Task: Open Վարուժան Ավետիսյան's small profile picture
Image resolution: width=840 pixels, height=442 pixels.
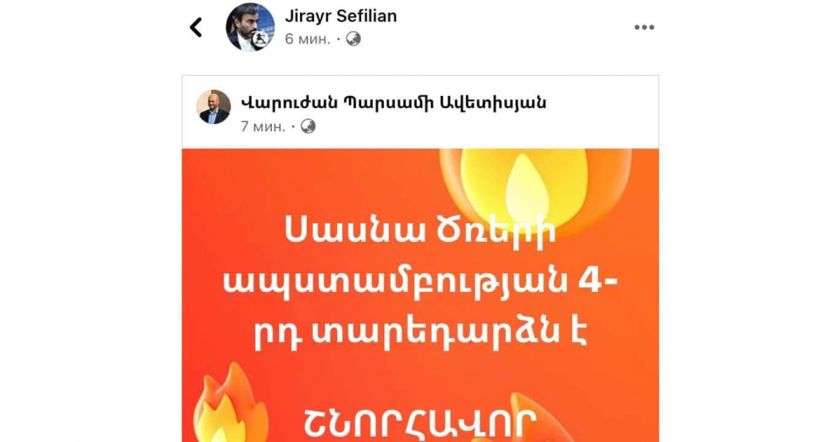Action: tap(214, 107)
